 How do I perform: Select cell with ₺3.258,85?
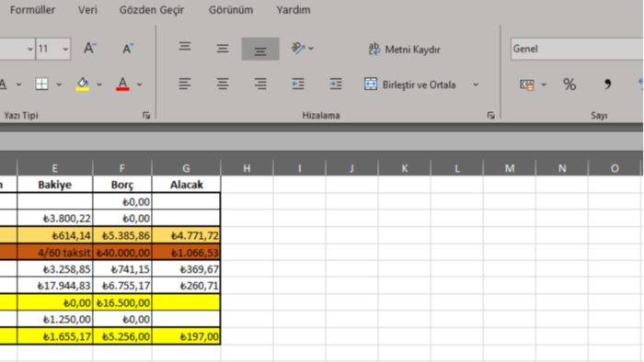55,269
